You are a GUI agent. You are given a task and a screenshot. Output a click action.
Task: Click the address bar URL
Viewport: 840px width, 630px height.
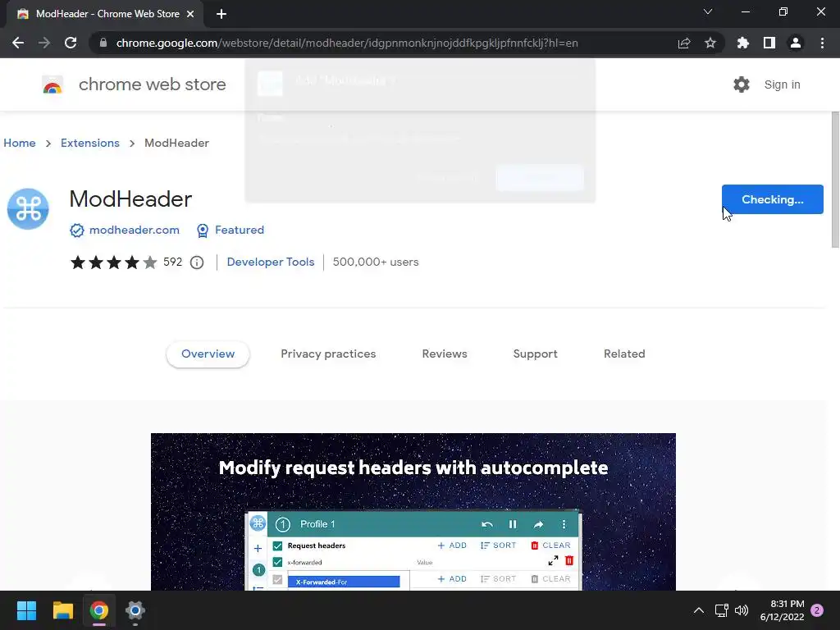click(x=347, y=43)
